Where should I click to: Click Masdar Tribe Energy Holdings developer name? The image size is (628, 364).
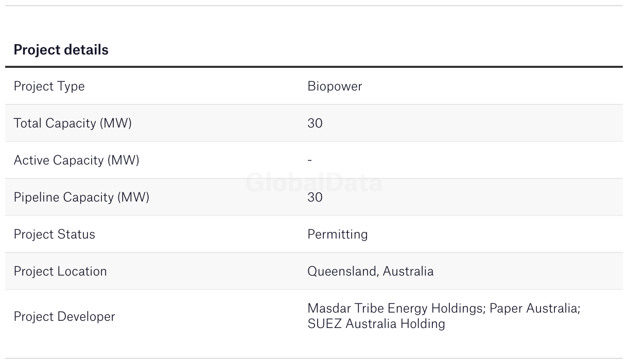(395, 308)
